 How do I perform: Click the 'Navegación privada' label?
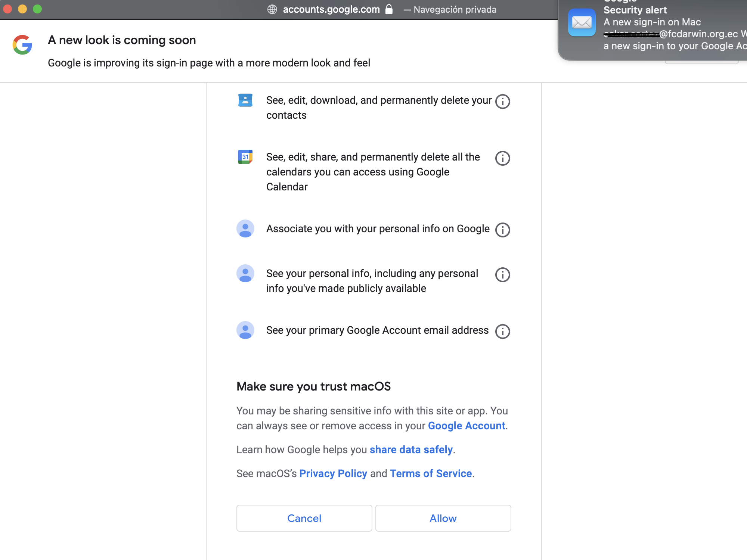455,10
